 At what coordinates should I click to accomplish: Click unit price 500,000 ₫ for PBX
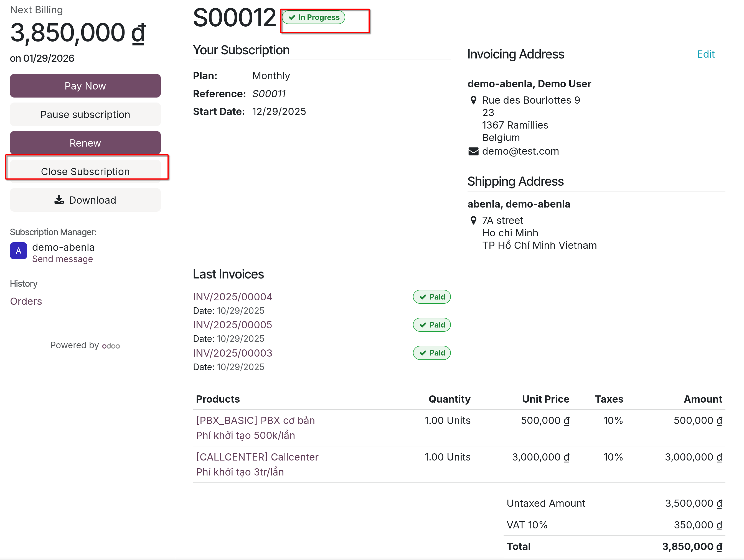[x=545, y=421]
